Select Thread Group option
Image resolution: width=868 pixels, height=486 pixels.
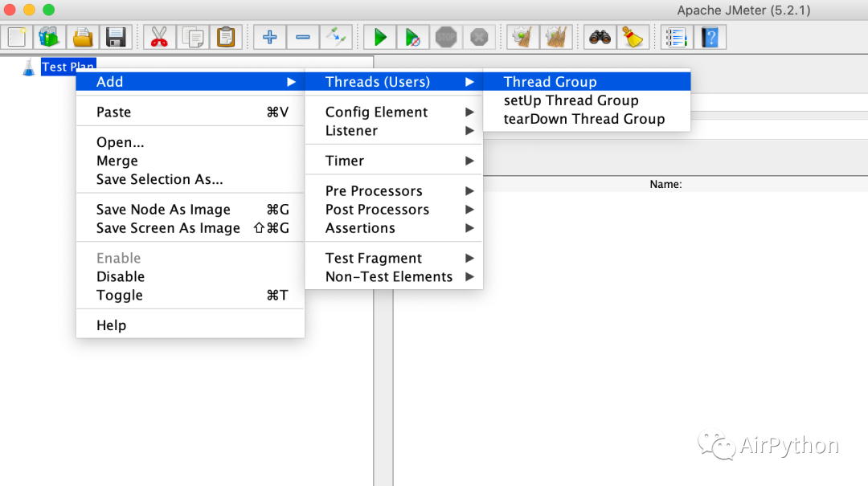tap(587, 82)
